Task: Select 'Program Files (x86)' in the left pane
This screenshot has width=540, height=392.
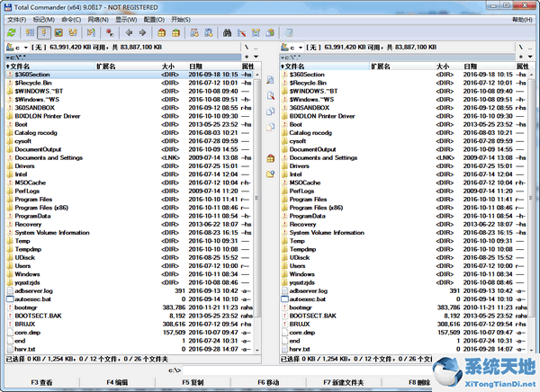Action: point(130,208)
